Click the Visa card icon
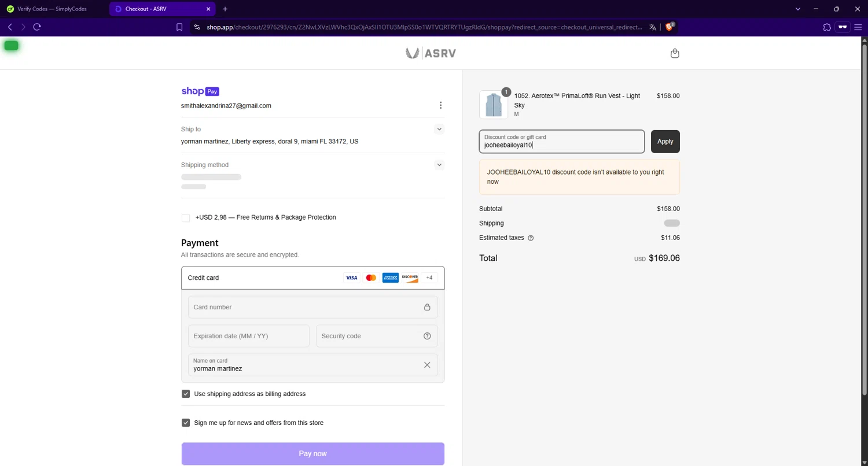Viewport: 868px width, 466px height. click(x=351, y=278)
